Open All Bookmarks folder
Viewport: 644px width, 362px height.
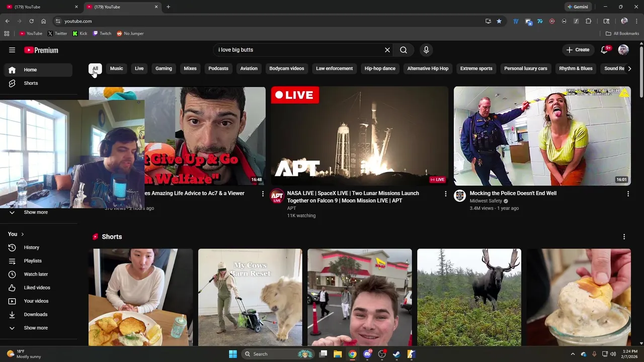622,34
